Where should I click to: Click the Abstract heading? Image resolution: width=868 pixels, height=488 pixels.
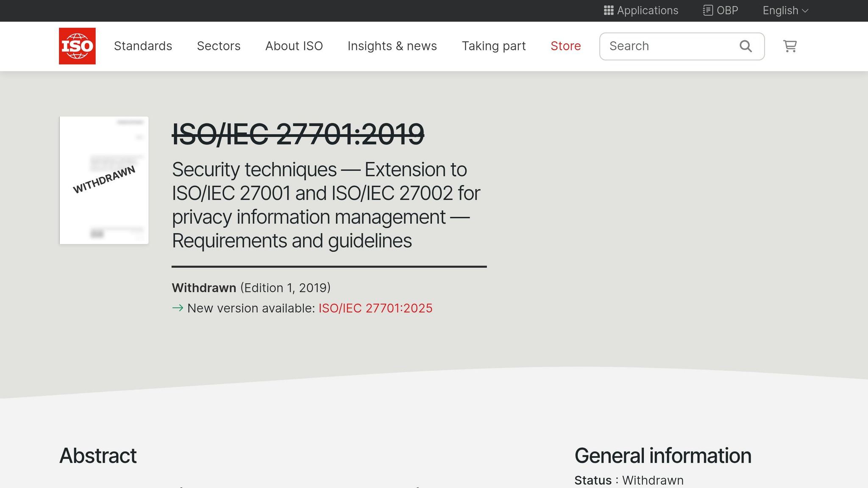pyautogui.click(x=98, y=456)
